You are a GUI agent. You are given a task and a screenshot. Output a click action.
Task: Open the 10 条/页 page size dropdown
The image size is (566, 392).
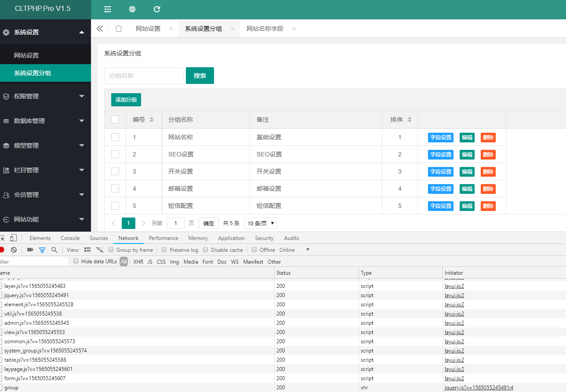point(260,223)
